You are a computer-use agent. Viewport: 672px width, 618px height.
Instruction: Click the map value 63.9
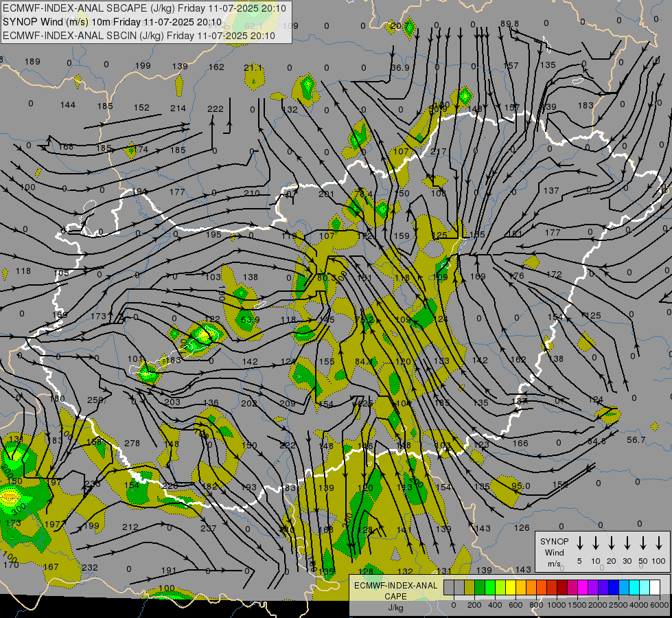point(251,319)
